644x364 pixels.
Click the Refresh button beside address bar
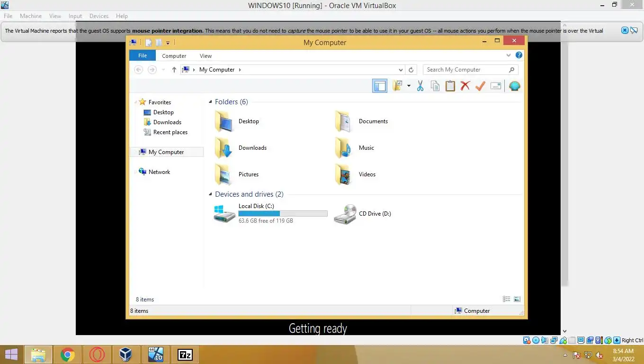[x=411, y=70]
